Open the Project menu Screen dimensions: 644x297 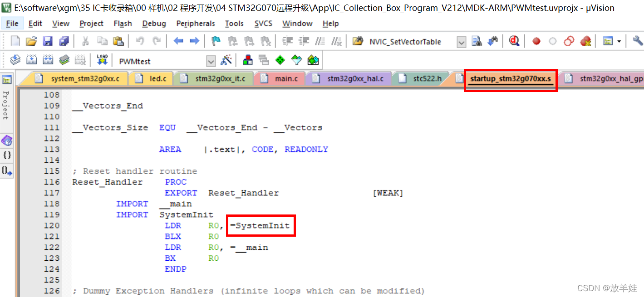pos(92,24)
